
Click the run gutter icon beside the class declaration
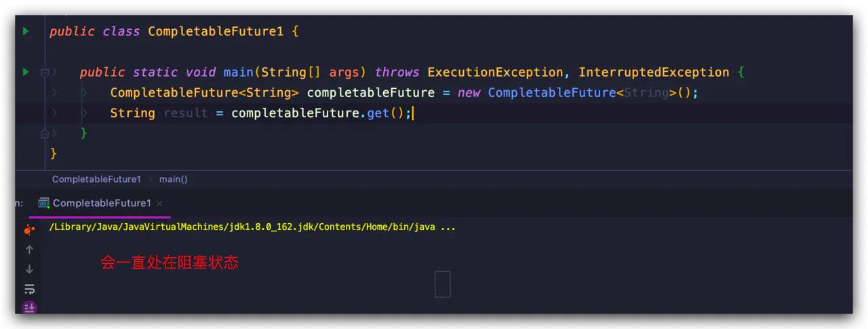coord(26,31)
